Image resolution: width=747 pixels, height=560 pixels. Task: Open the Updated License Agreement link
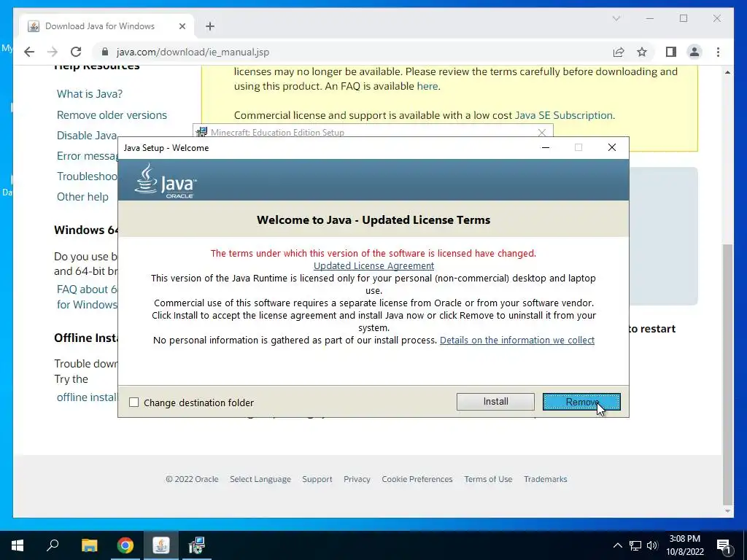(373, 265)
